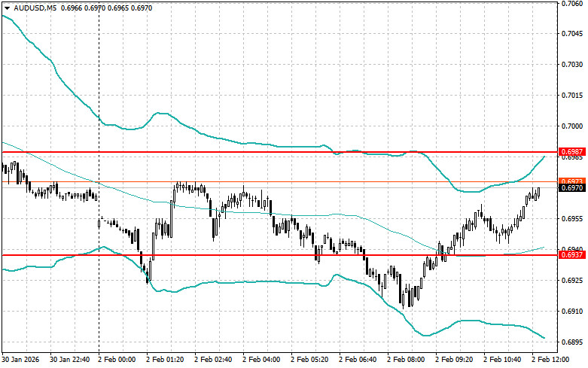Click the 0.7000 price scale value
The height and width of the screenshot is (368, 588).
(572, 126)
